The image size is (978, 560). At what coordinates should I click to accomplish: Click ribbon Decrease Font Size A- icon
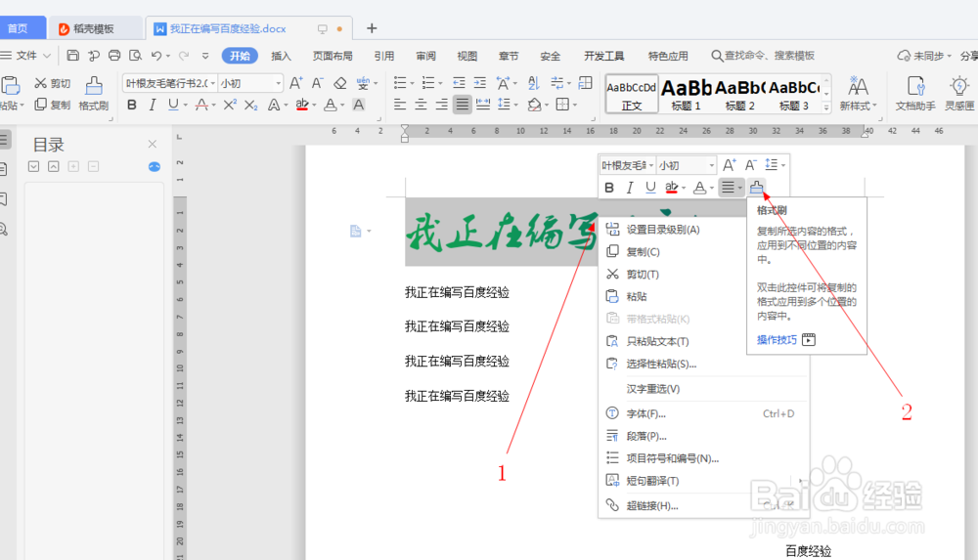point(318,83)
